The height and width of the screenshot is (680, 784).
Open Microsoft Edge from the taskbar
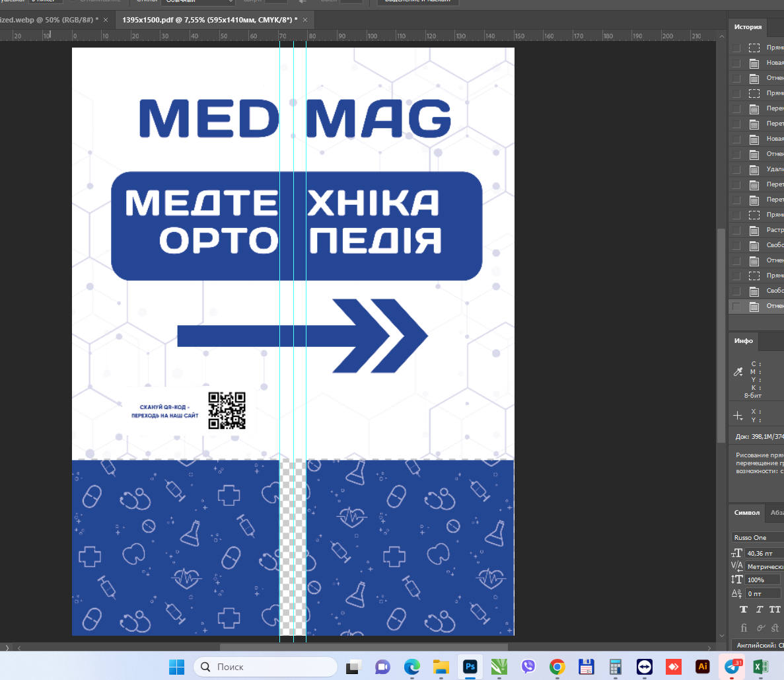pos(411,667)
